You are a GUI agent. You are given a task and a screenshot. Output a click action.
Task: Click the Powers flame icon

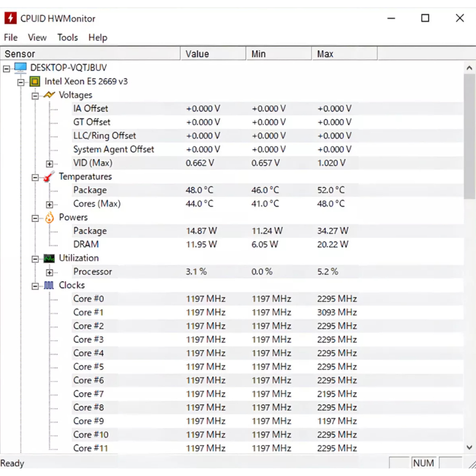49,217
